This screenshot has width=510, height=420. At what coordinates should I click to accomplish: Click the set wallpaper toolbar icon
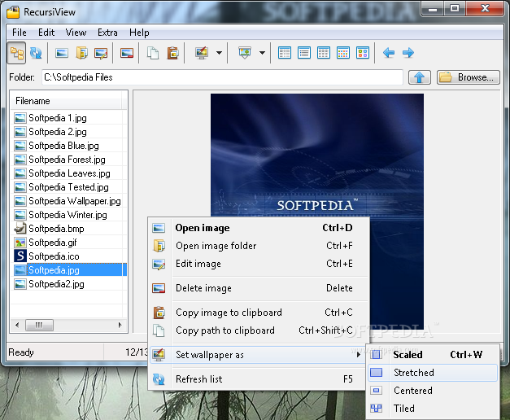click(x=202, y=53)
